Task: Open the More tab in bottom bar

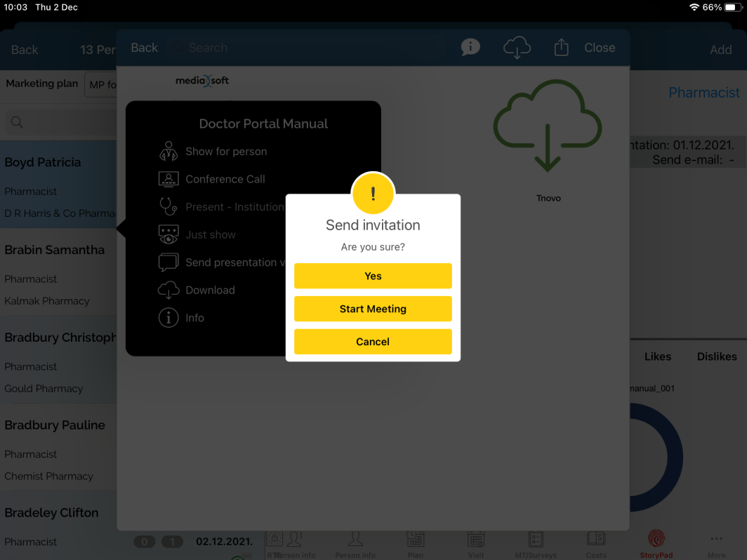Action: [716, 544]
